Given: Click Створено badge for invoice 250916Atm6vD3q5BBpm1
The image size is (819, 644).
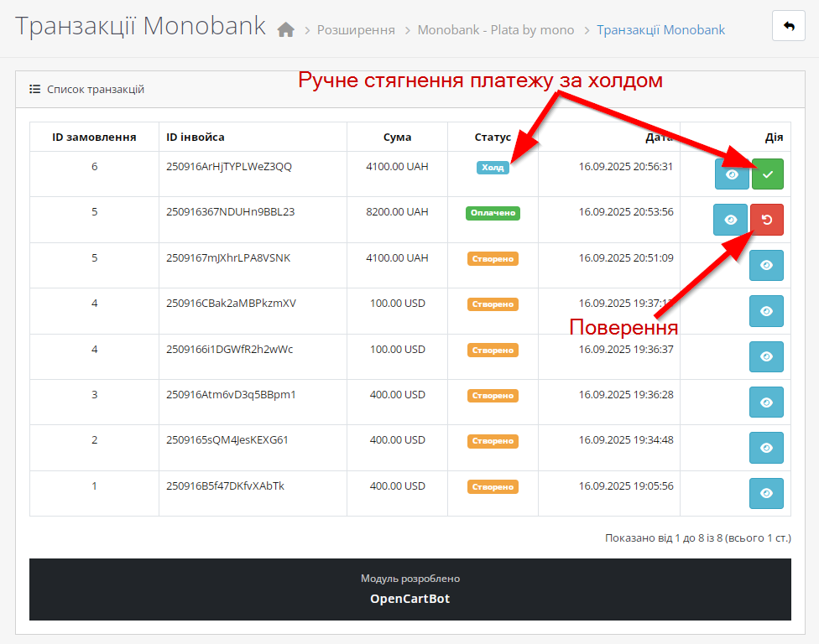Looking at the screenshot, I should tap(493, 396).
